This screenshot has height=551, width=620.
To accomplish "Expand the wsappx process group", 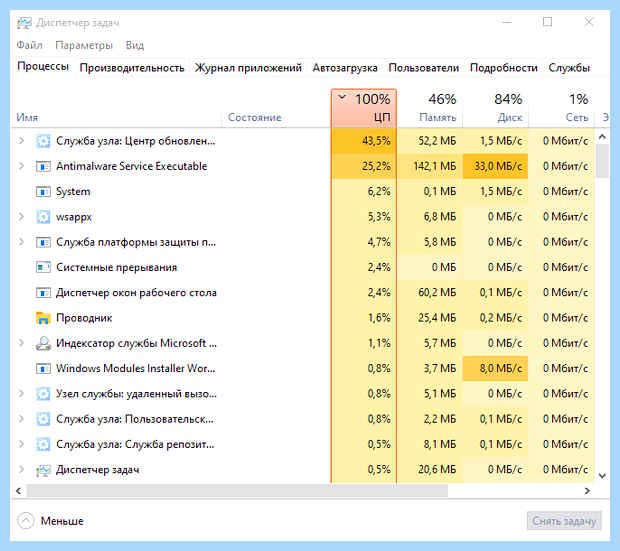I will pyautogui.click(x=21, y=216).
